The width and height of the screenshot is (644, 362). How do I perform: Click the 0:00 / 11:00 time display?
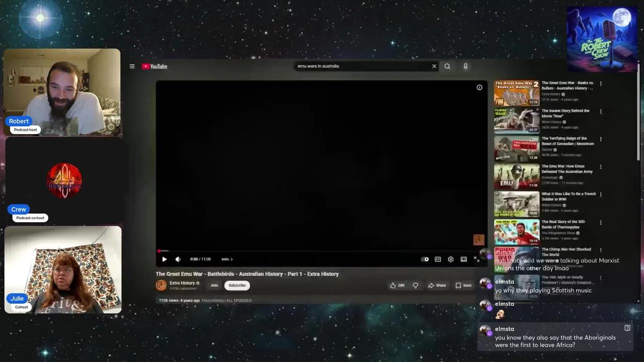(x=200, y=259)
